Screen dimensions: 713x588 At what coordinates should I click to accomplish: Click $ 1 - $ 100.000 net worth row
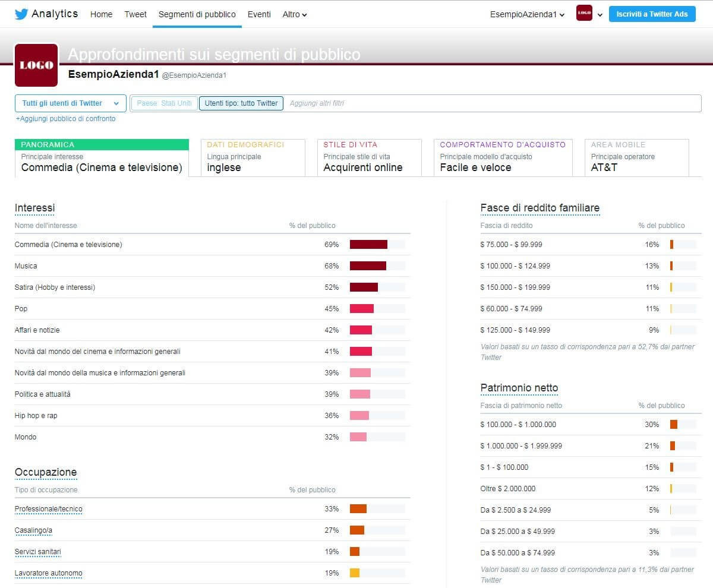click(x=591, y=467)
